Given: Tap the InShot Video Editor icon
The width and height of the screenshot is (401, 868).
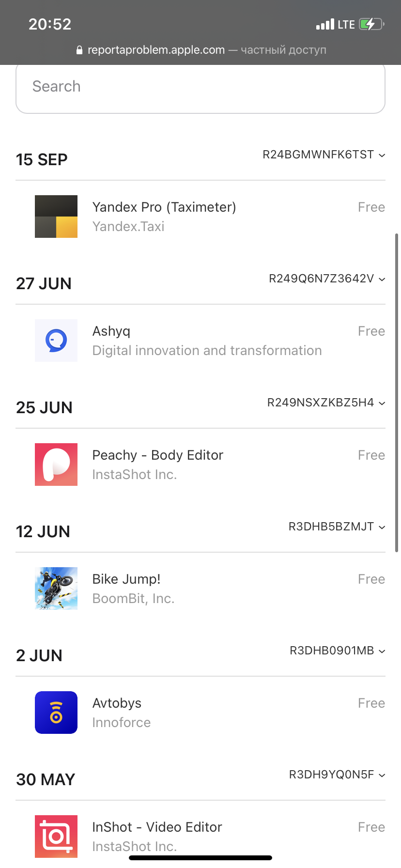Looking at the screenshot, I should (x=56, y=837).
